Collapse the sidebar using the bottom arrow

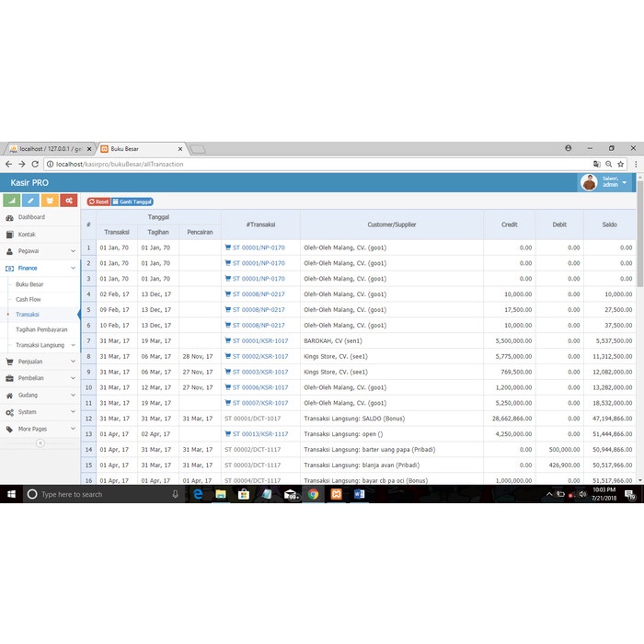(x=40, y=443)
